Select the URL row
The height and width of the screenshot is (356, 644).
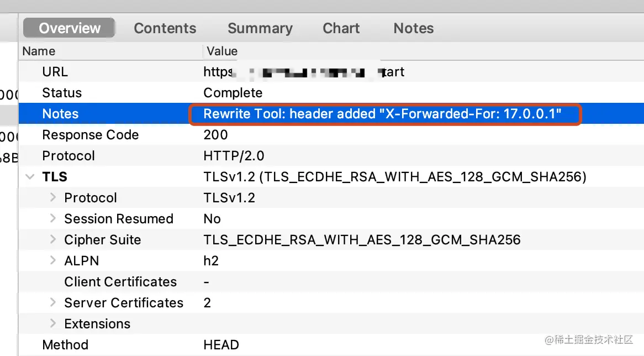pyautogui.click(x=331, y=71)
